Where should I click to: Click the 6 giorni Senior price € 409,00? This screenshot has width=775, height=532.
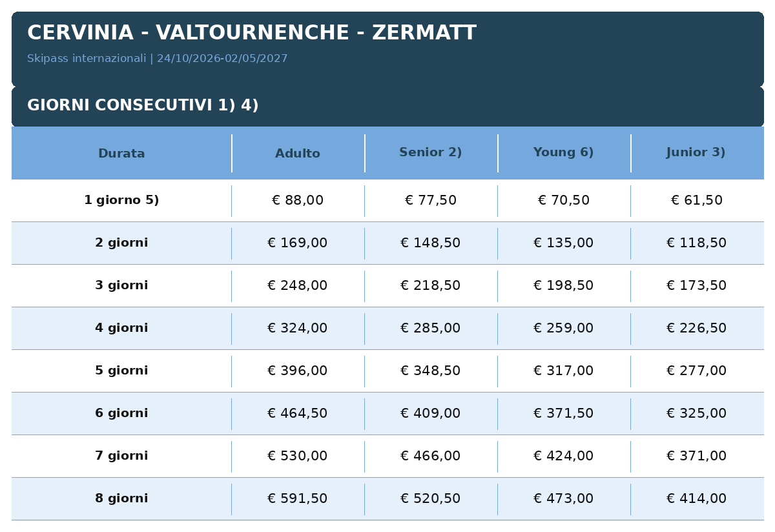pyautogui.click(x=431, y=414)
